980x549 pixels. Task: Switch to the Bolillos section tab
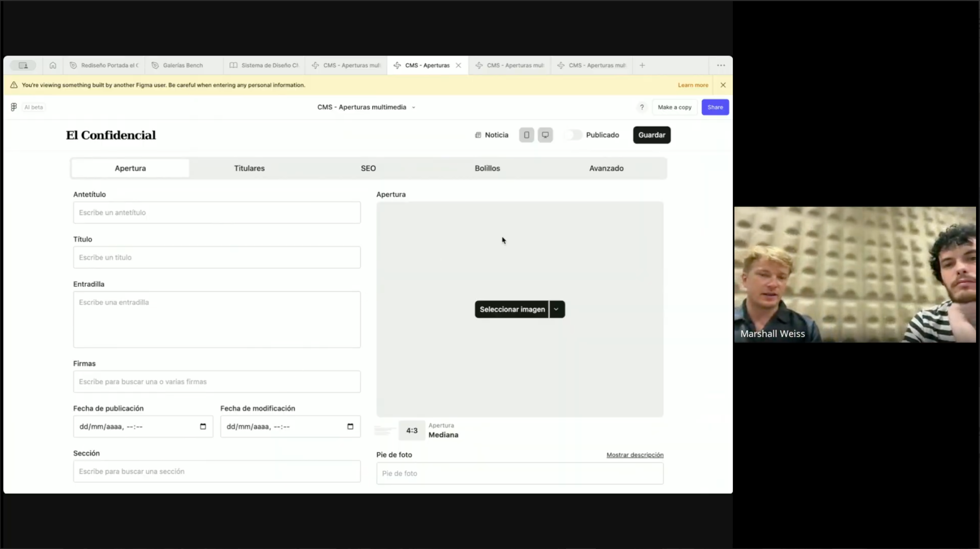click(487, 168)
